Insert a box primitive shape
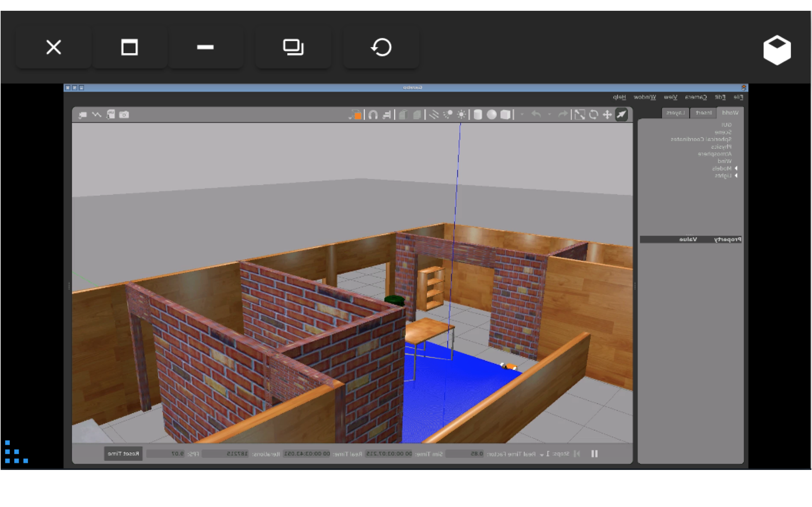This screenshot has height=507, width=812. (x=505, y=115)
